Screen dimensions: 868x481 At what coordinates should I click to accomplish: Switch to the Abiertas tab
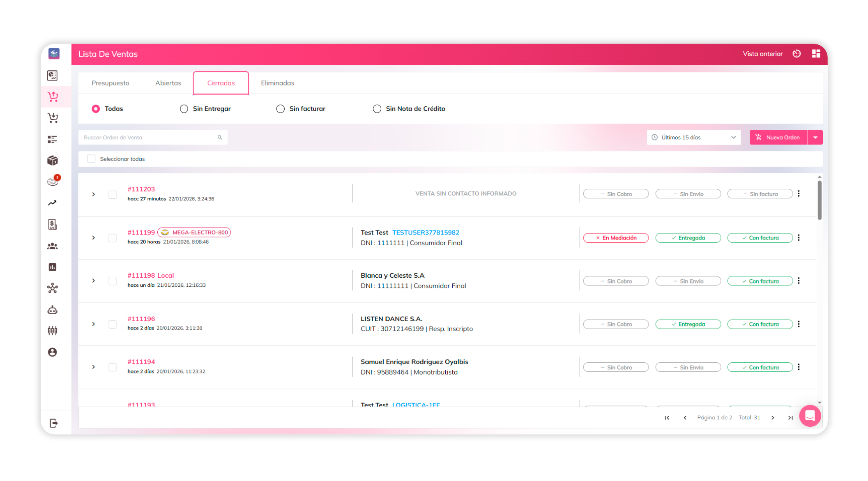(x=168, y=83)
